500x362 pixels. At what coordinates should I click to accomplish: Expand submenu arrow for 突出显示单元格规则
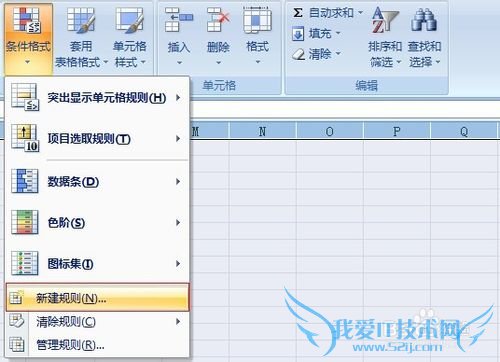[x=178, y=97]
